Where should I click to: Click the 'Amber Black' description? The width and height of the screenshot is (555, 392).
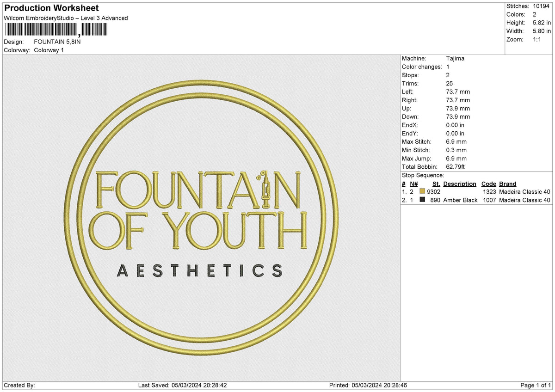(460, 200)
